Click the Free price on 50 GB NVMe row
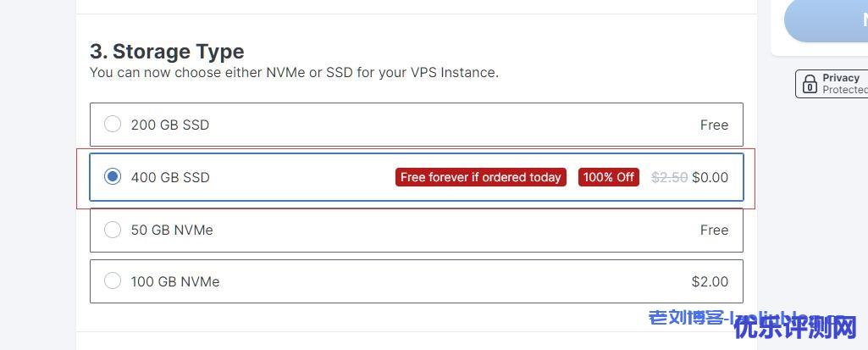This screenshot has width=868, height=350. pyautogui.click(x=714, y=230)
